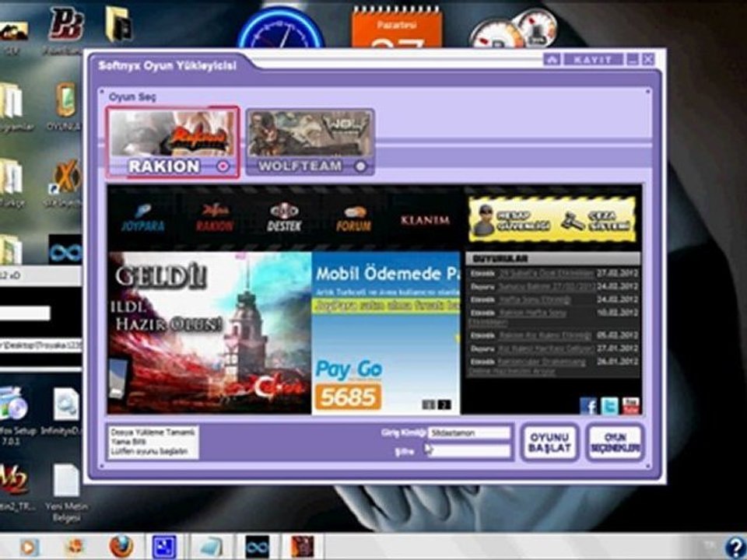
Task: Click the notepad taskbar icon
Action: tap(212, 547)
